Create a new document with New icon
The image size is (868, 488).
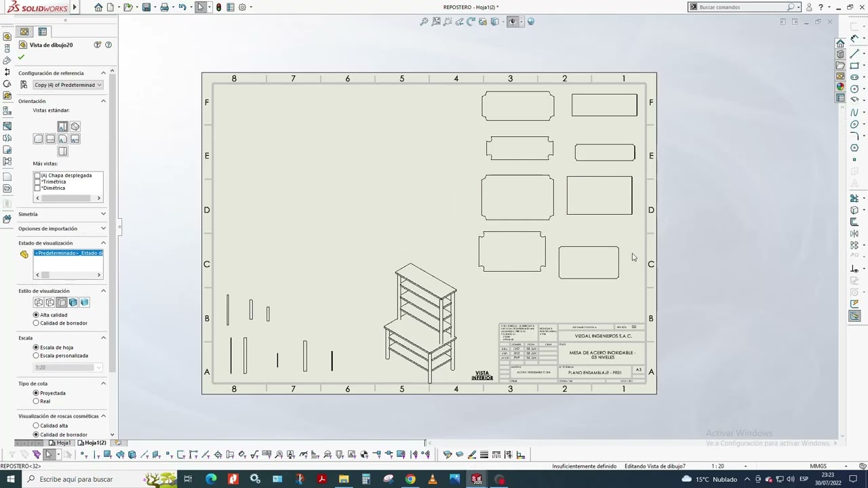click(110, 7)
